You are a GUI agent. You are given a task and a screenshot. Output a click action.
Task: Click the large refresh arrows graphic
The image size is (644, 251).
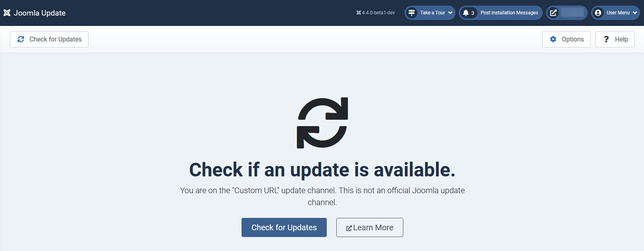(x=322, y=123)
